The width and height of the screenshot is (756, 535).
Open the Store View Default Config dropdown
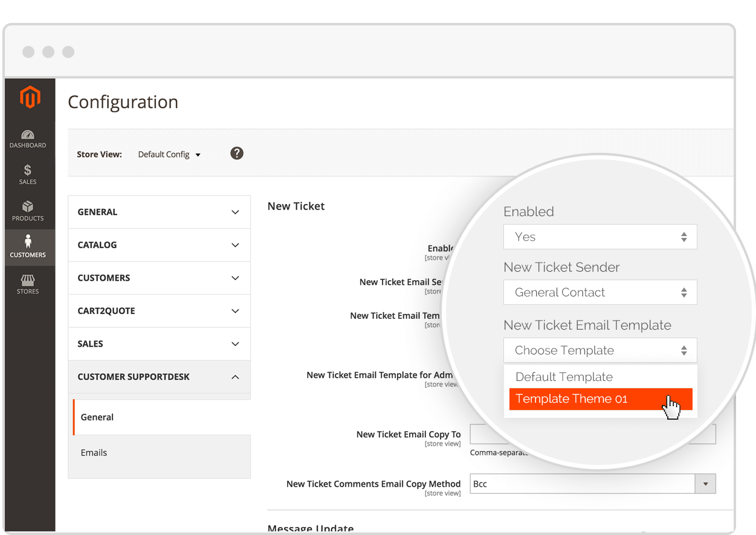[x=169, y=155]
